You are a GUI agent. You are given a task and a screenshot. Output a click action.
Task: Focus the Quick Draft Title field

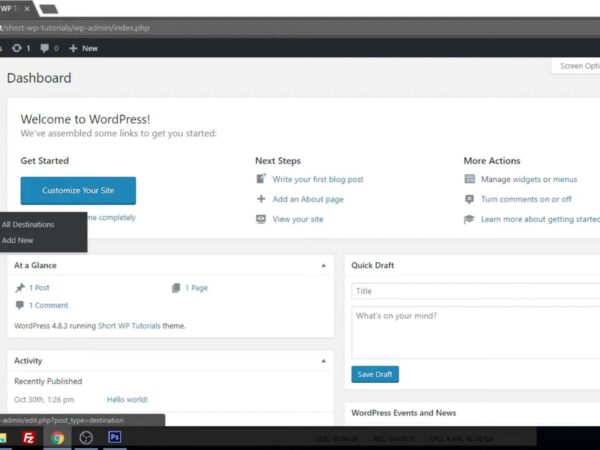(x=476, y=291)
